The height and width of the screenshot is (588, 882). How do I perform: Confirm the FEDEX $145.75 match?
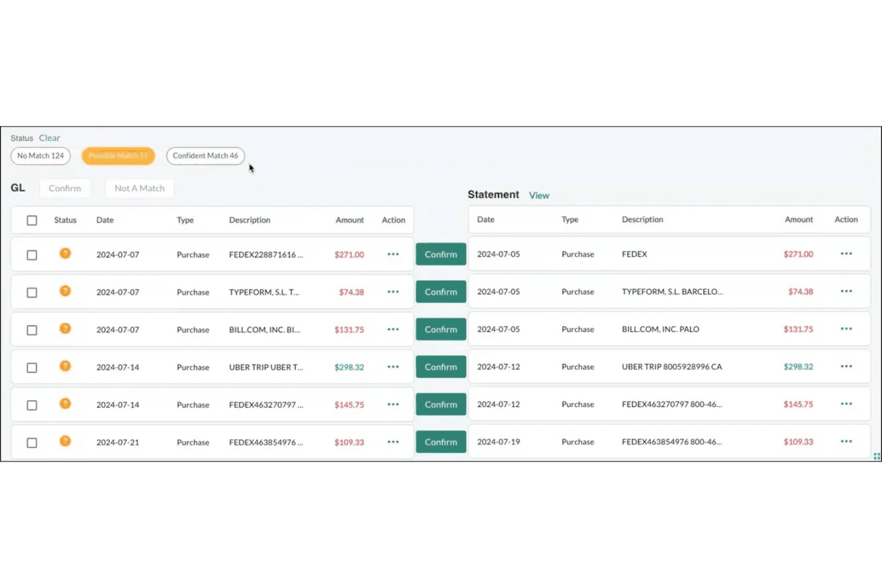[x=441, y=405]
